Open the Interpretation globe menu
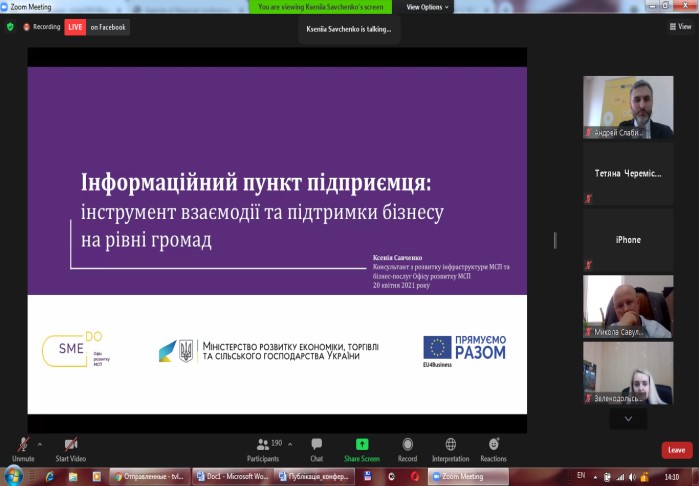699x486 pixels. tap(451, 449)
